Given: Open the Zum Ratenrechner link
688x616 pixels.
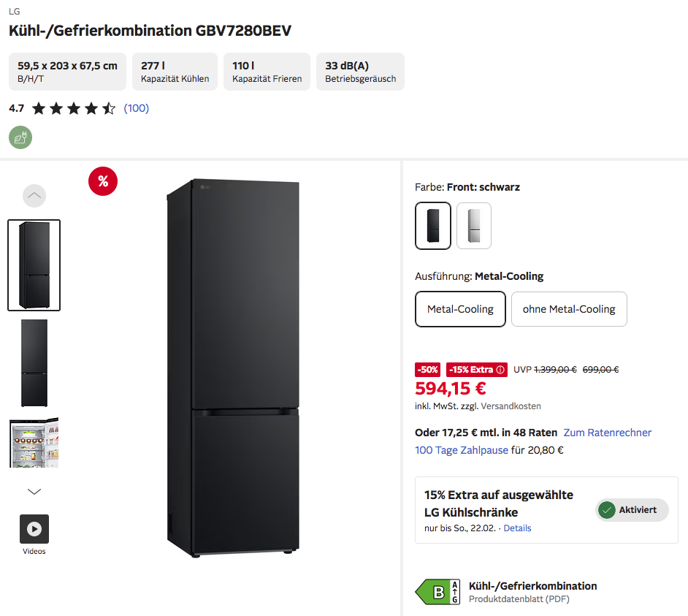Looking at the screenshot, I should (608, 433).
